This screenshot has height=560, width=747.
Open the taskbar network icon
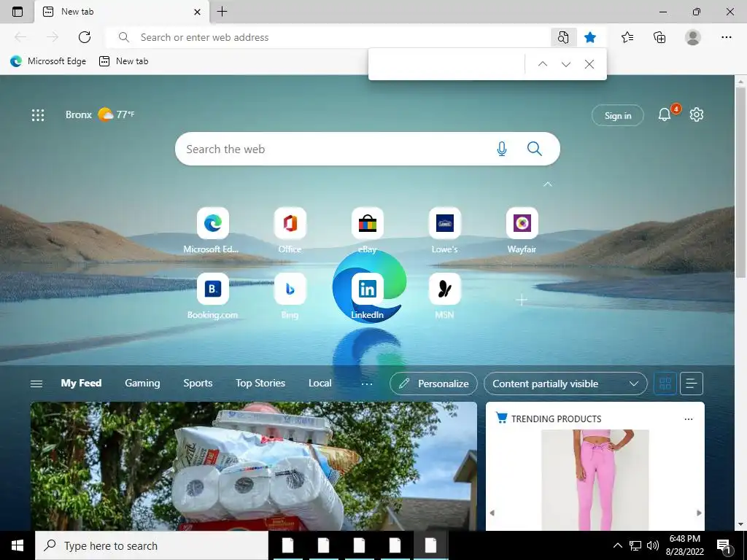click(635, 545)
